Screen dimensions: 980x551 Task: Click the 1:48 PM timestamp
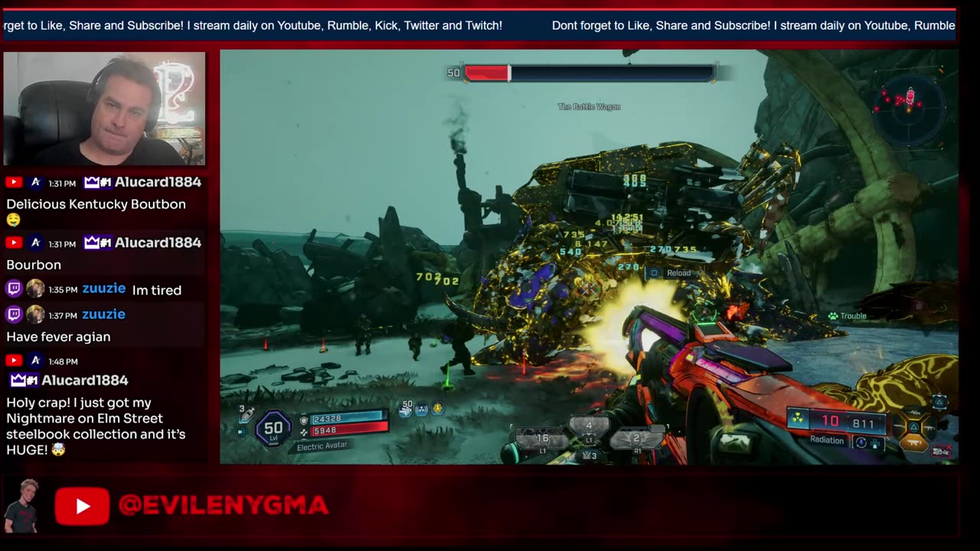pos(63,361)
